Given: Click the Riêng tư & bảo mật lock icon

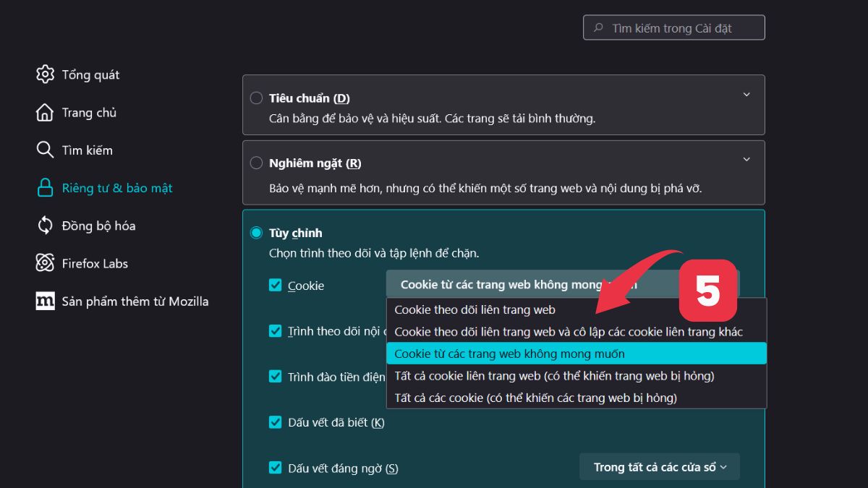Looking at the screenshot, I should [x=45, y=187].
